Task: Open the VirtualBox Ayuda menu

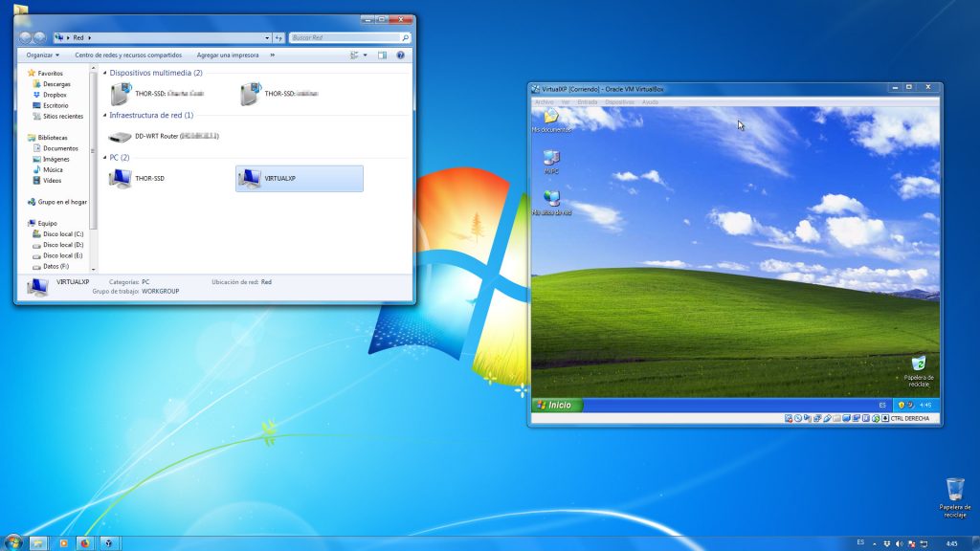Action: pos(650,101)
